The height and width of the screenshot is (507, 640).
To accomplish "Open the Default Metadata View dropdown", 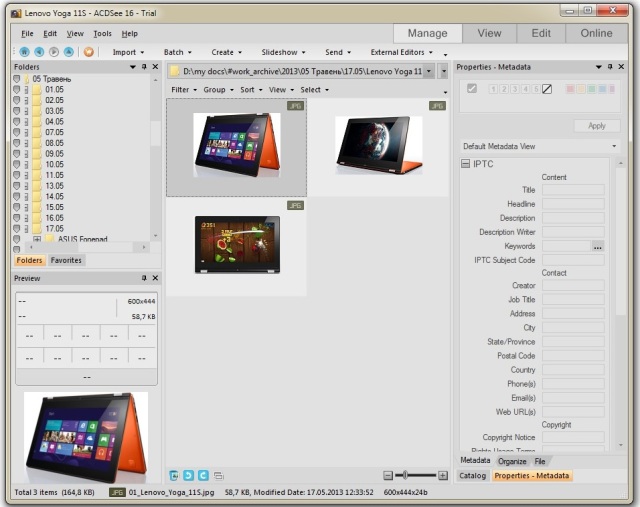I will click(x=540, y=146).
